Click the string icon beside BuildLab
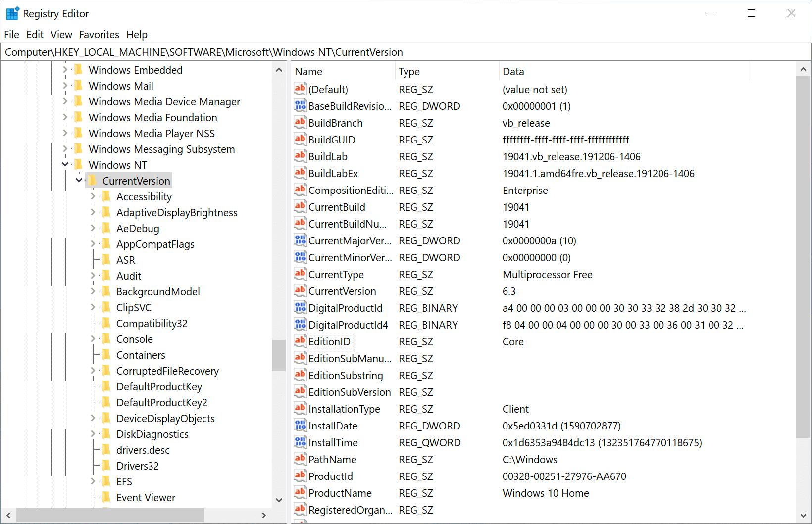 300,156
